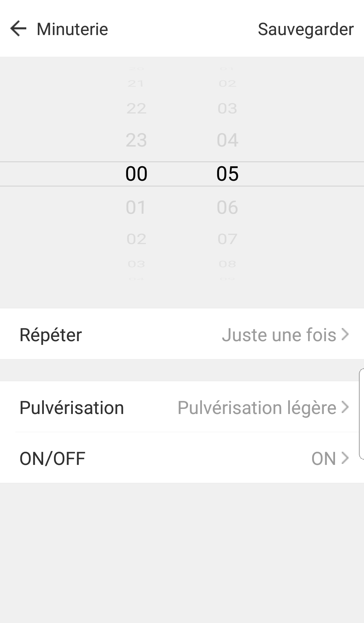364x623 pixels.
Task: Open the Pulvérisation setting row
Action: 182,407
